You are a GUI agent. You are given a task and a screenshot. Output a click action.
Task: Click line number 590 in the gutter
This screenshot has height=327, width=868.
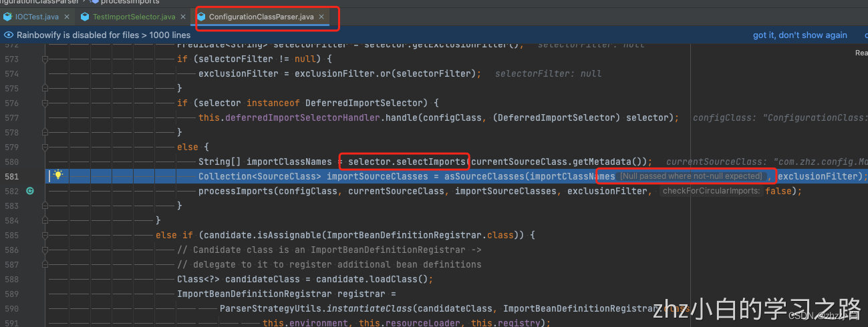point(11,308)
